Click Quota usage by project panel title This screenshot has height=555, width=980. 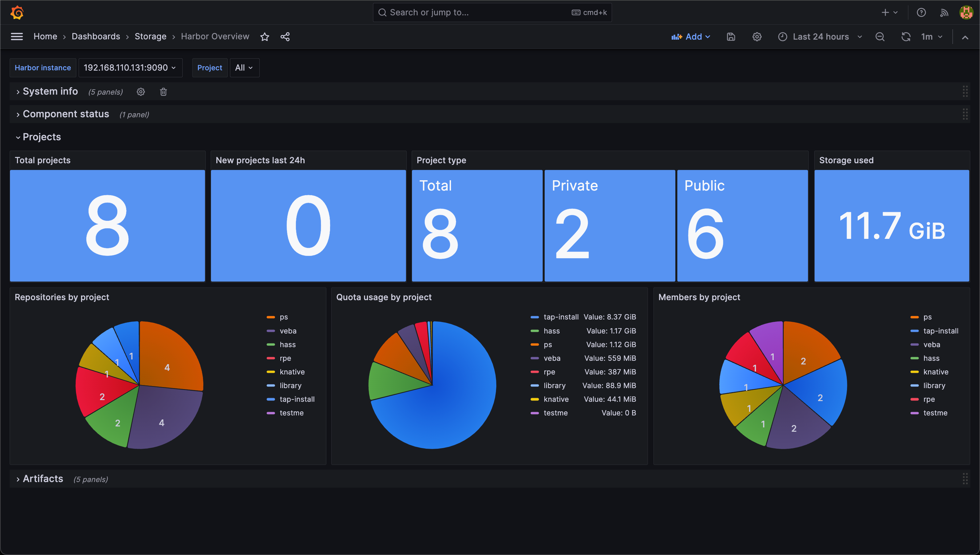click(384, 297)
